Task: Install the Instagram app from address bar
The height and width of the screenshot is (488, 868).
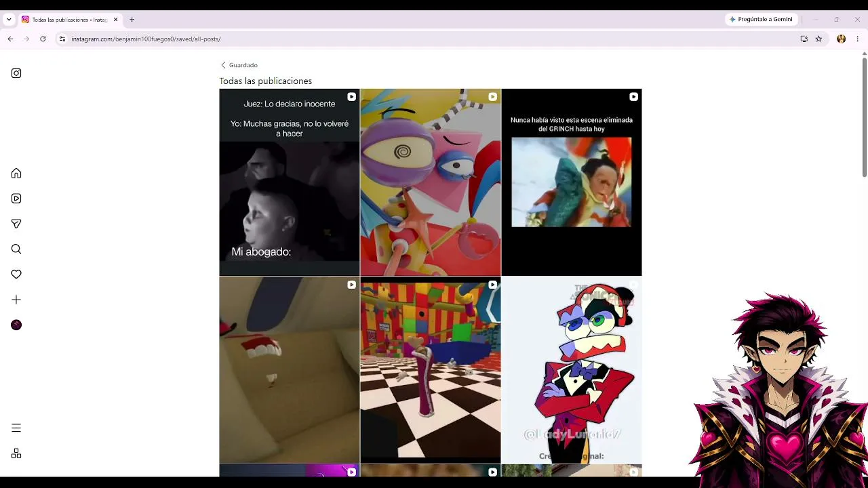Action: pyautogui.click(x=804, y=39)
